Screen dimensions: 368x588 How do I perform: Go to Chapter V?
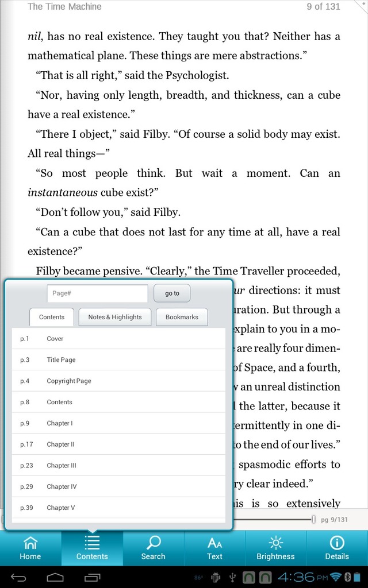click(118, 508)
